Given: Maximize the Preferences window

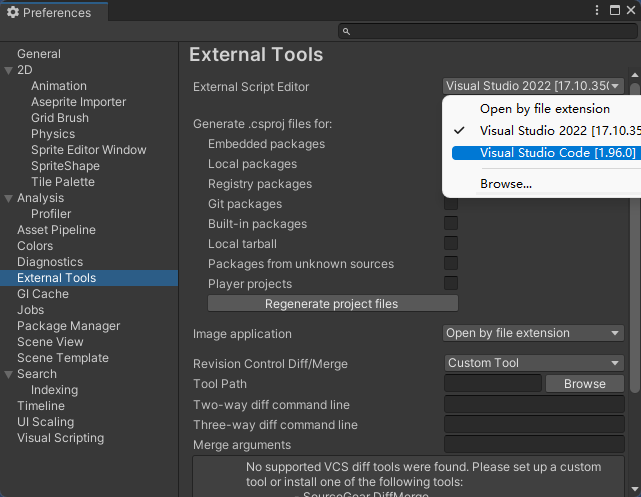Looking at the screenshot, I should [615, 10].
